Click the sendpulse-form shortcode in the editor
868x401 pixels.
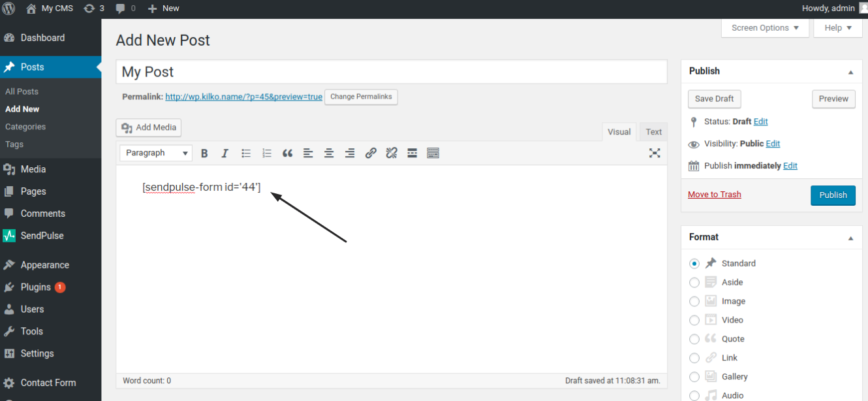(x=202, y=187)
